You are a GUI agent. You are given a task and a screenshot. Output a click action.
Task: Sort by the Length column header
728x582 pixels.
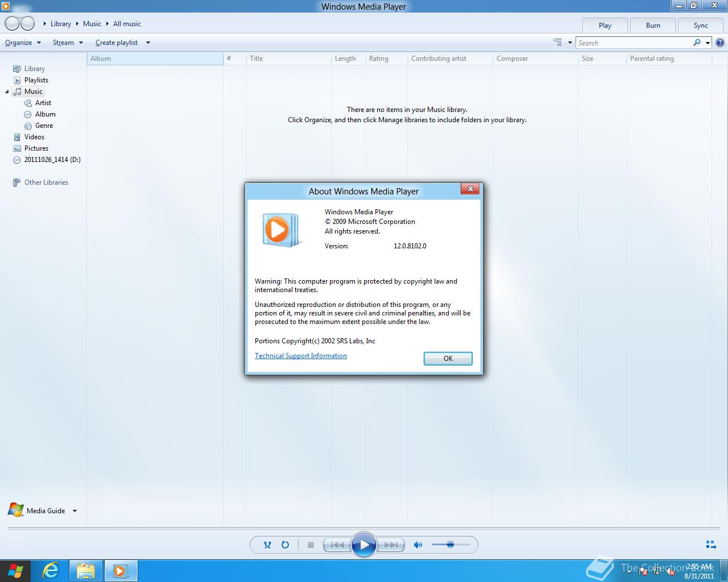tap(348, 59)
